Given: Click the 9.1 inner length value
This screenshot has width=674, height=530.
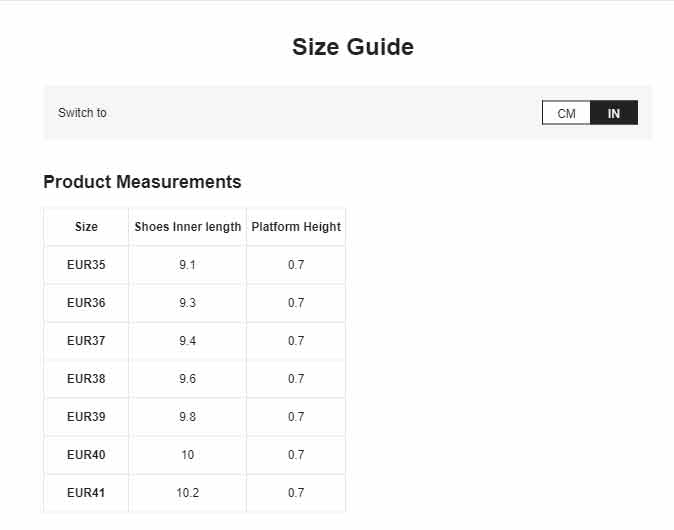Looking at the screenshot, I should point(188,265).
